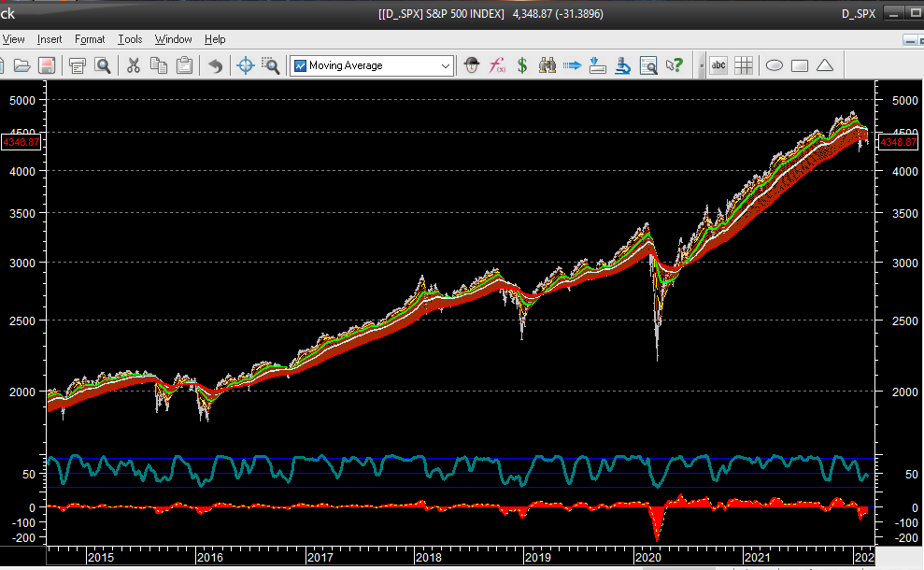Toggle the abc text annotation tool

coord(718,65)
